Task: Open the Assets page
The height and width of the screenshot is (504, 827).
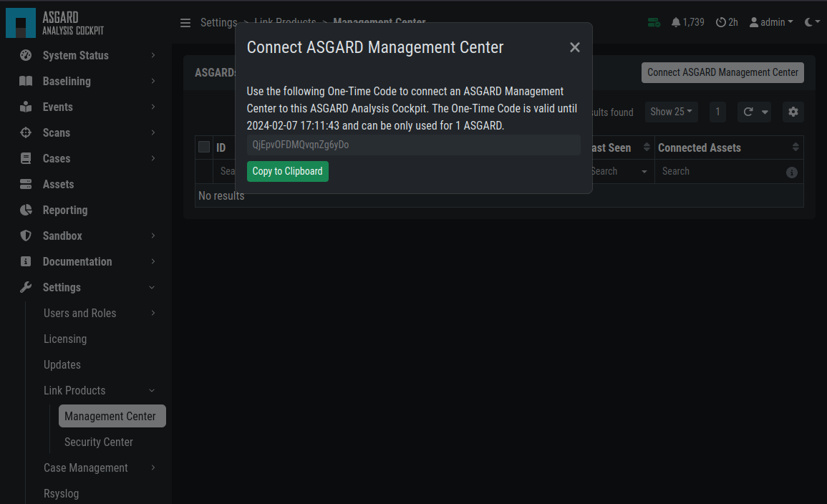Action: pyautogui.click(x=58, y=185)
